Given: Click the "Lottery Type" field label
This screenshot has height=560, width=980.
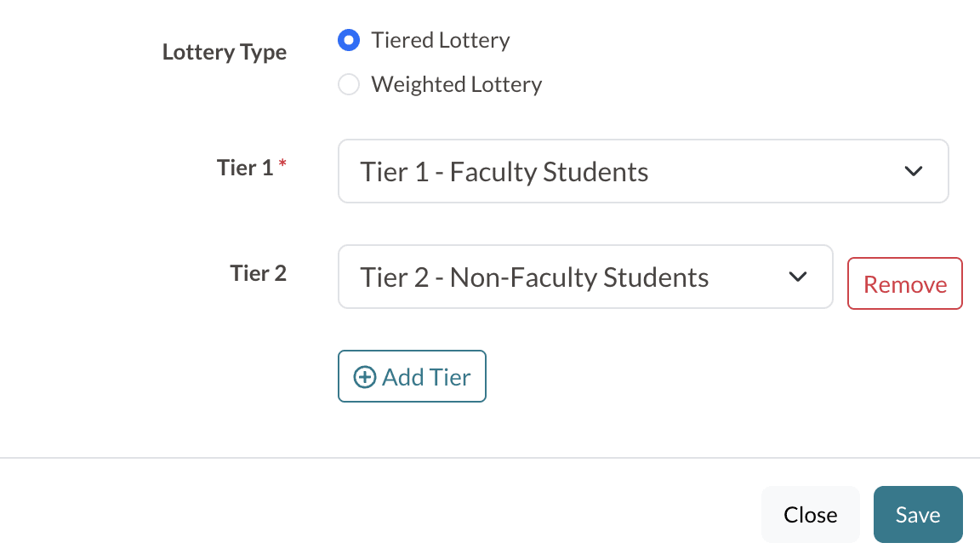Looking at the screenshot, I should click(x=225, y=52).
